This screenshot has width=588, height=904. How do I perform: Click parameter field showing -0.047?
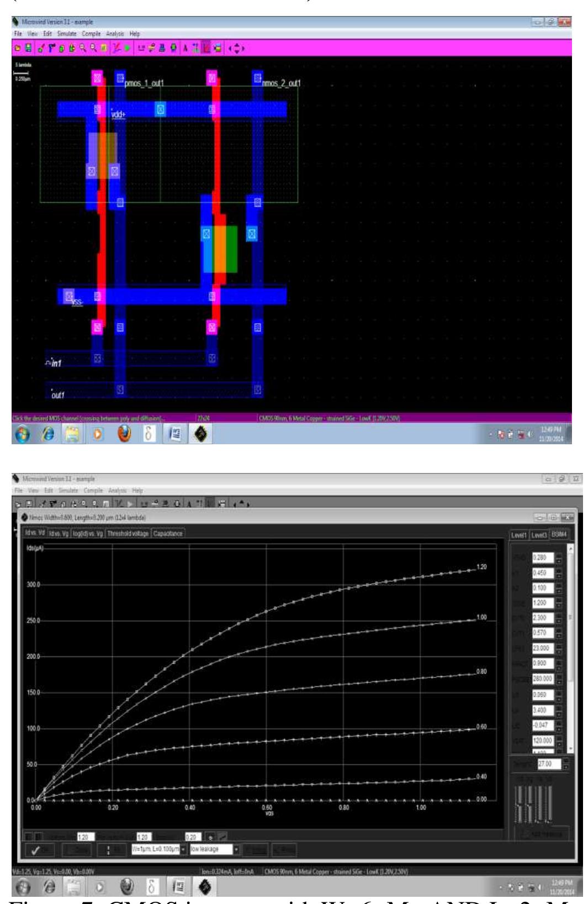542,724
